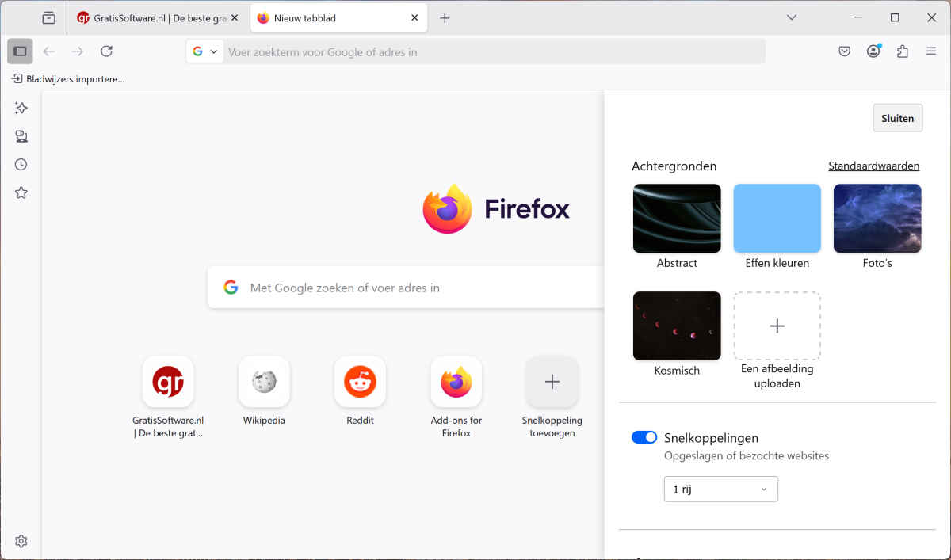Click the Standaardwaarden link
Image resolution: width=951 pixels, height=560 pixels.
(873, 166)
